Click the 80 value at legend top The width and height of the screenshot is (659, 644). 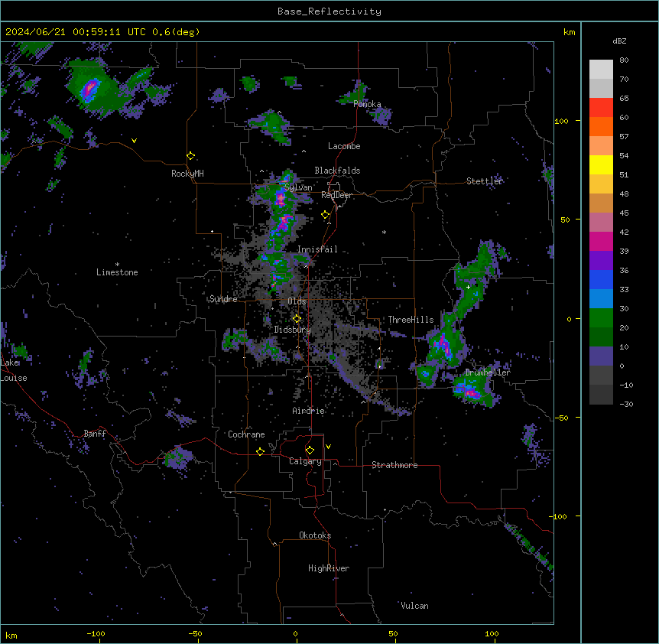[624, 60]
